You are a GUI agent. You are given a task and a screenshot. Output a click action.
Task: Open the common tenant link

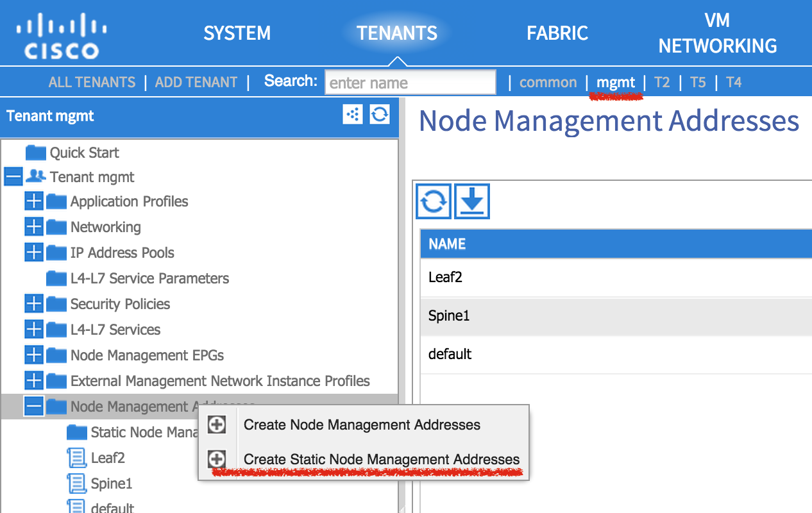548,82
